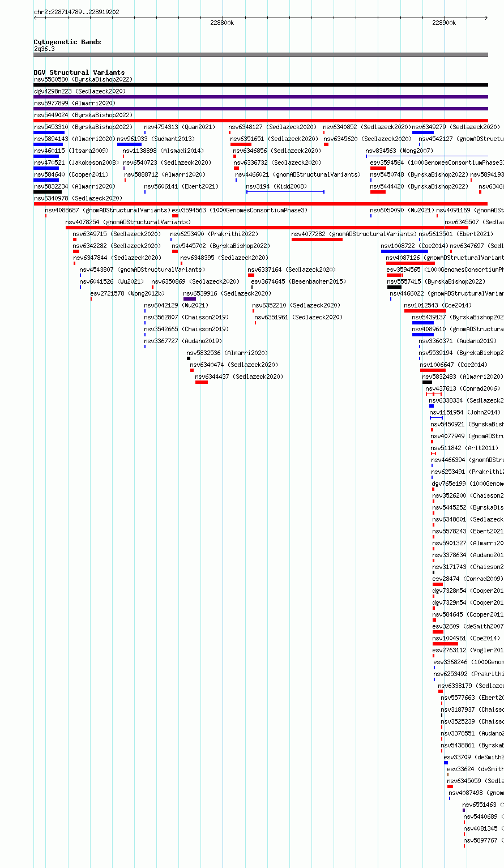
Task: Click the red bar under nsv6351651
Action: click(x=241, y=144)
